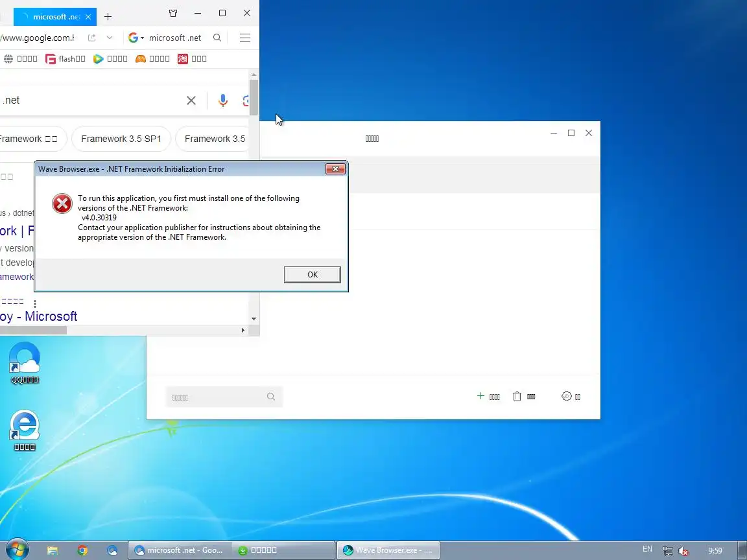
Task: Click the red error icon in the dialog
Action: point(62,204)
